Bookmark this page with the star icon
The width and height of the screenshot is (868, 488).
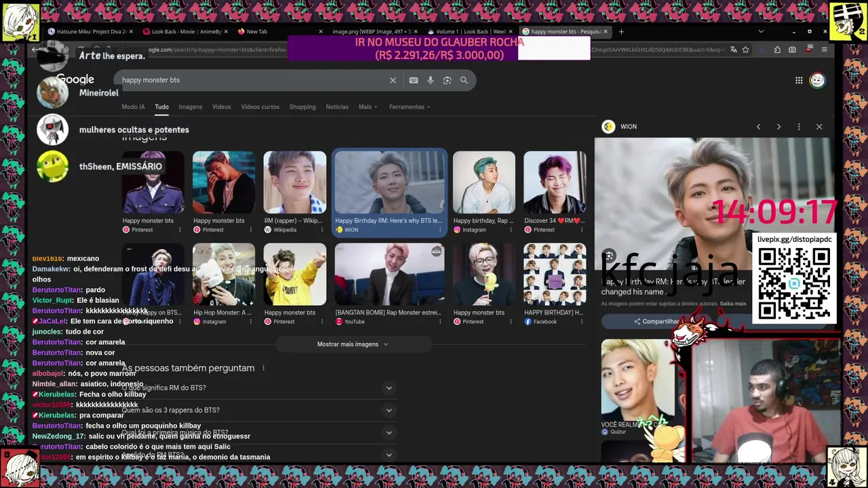[x=745, y=49]
